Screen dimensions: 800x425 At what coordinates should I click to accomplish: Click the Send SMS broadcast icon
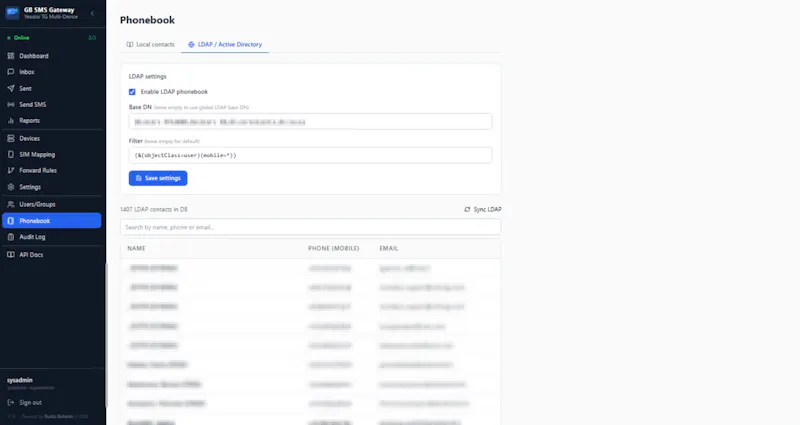pyautogui.click(x=11, y=104)
